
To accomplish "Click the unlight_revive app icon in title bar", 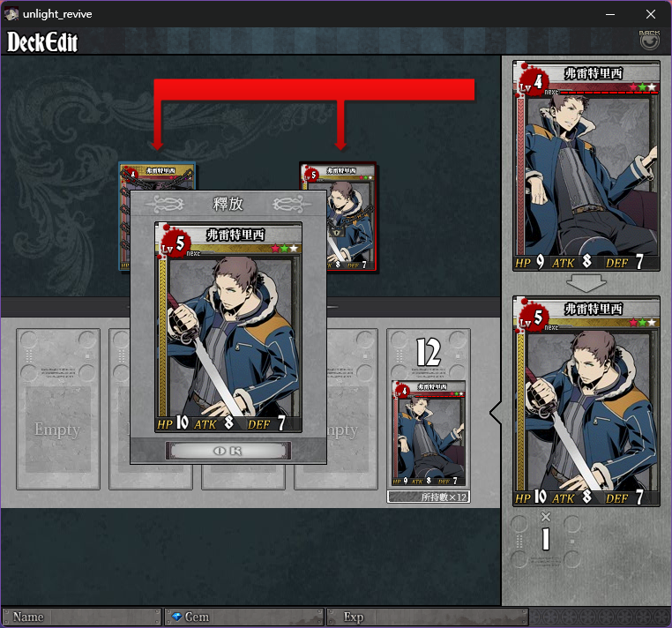I will (11, 14).
